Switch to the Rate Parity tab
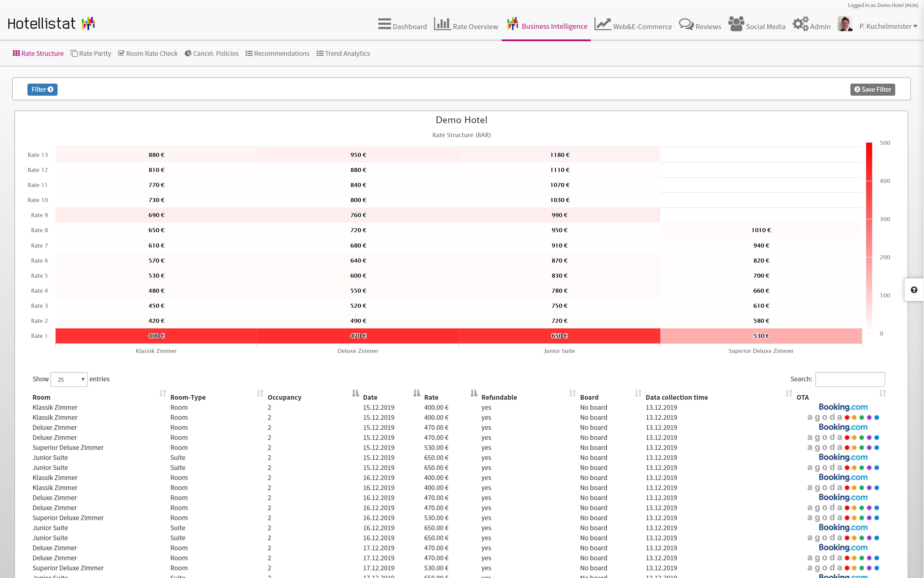 point(91,54)
